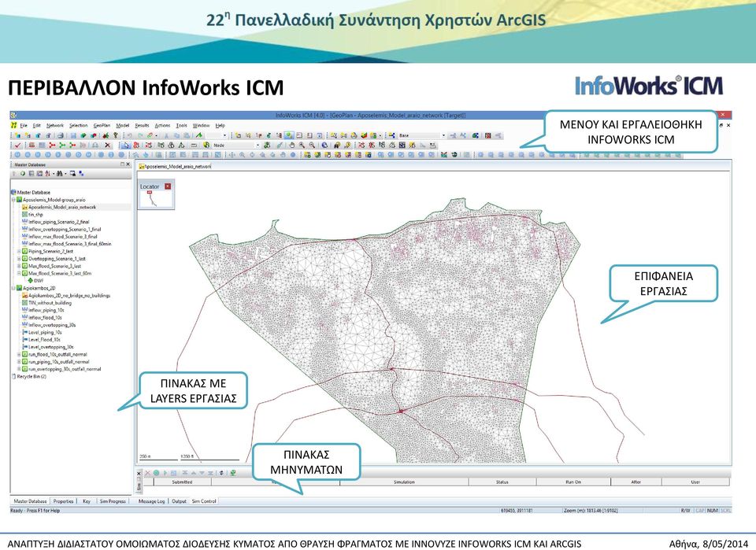756x550 pixels.
Task: Open the File menu
Action: point(23,125)
